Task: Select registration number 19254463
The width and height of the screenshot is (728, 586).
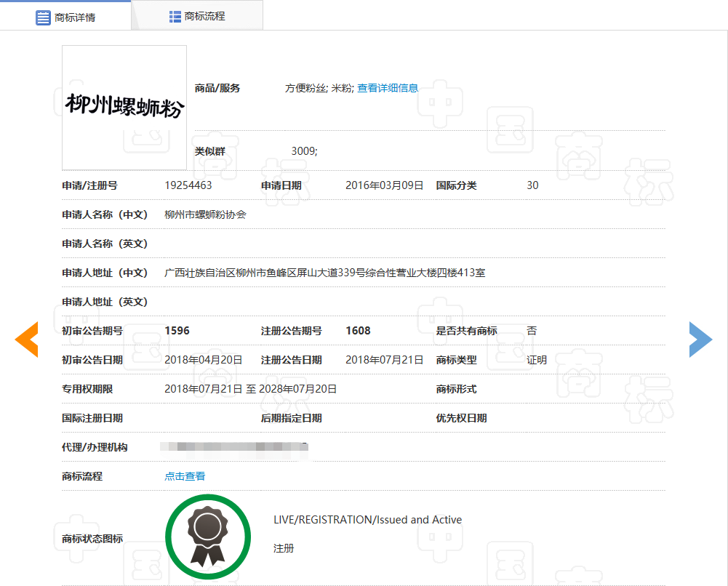Action: click(x=188, y=185)
